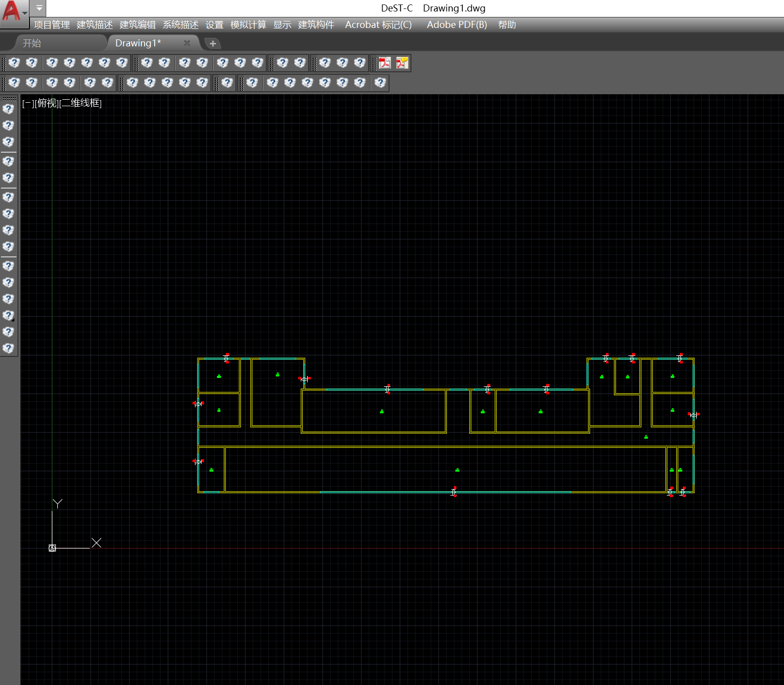Open the 二维线框 visual style dropdown
This screenshot has height=685, width=784.
(x=81, y=103)
